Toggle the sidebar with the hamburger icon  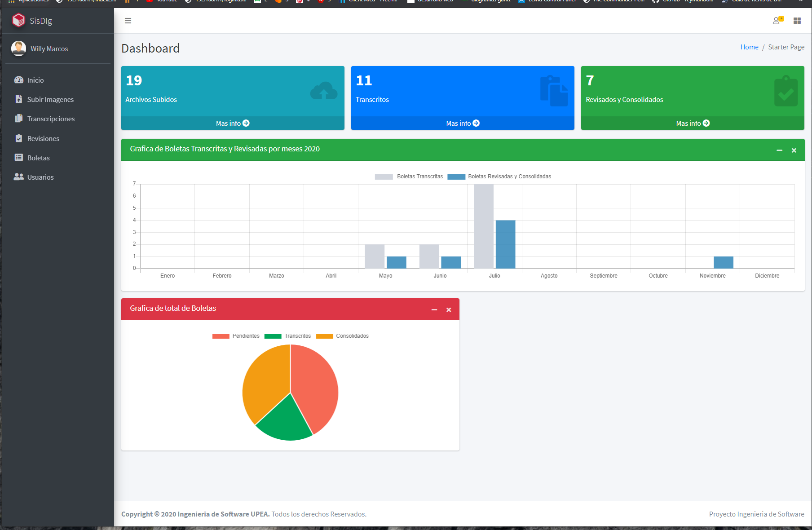click(x=128, y=21)
